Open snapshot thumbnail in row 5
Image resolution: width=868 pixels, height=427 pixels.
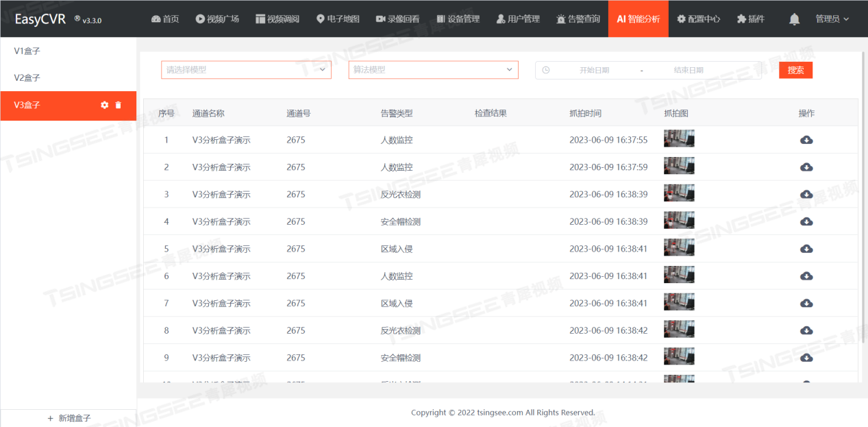click(679, 247)
